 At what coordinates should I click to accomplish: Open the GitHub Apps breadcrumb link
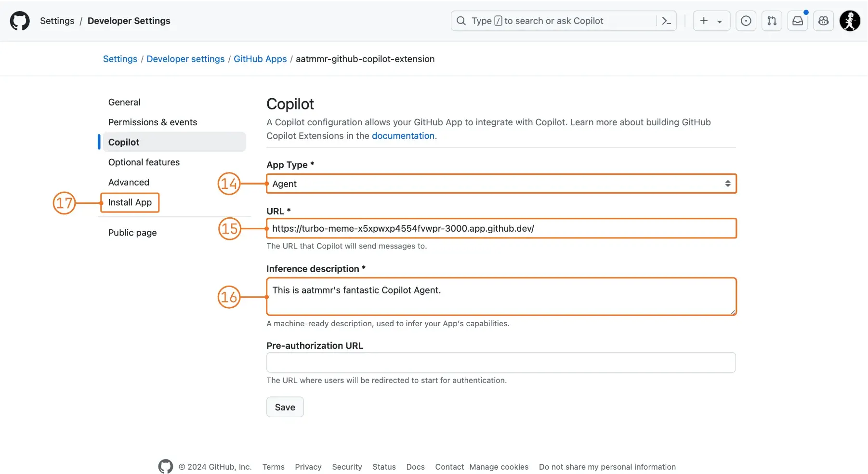260,59
